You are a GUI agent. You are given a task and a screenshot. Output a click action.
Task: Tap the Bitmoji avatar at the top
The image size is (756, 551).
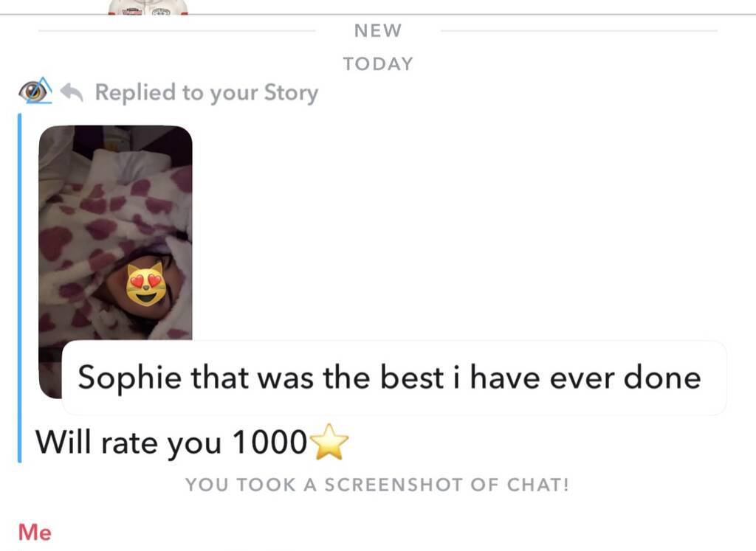[148, 7]
